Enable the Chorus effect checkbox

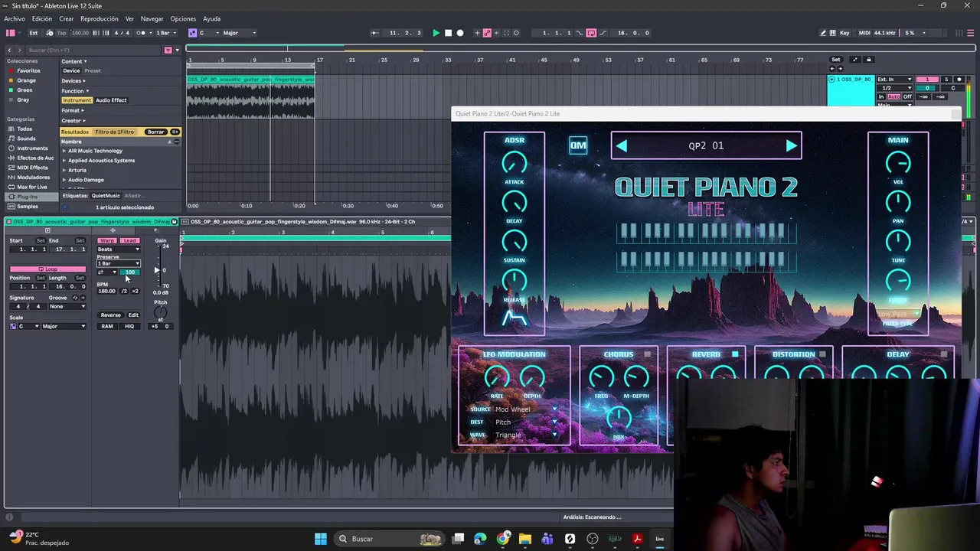648,354
